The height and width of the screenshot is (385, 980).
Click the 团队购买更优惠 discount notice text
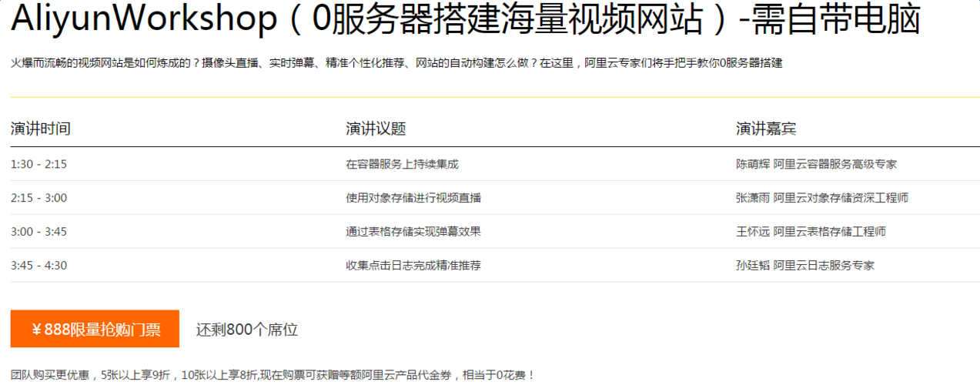coord(273,376)
